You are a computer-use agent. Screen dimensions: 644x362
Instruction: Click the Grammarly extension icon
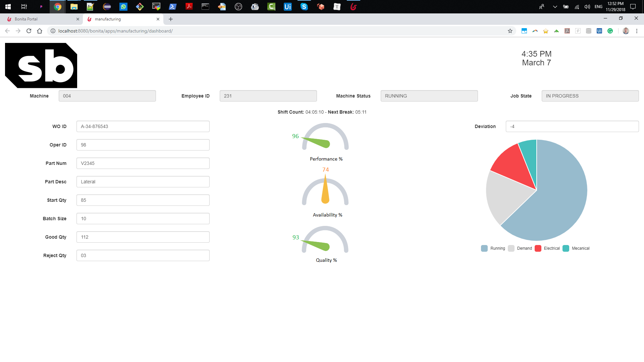(610, 31)
